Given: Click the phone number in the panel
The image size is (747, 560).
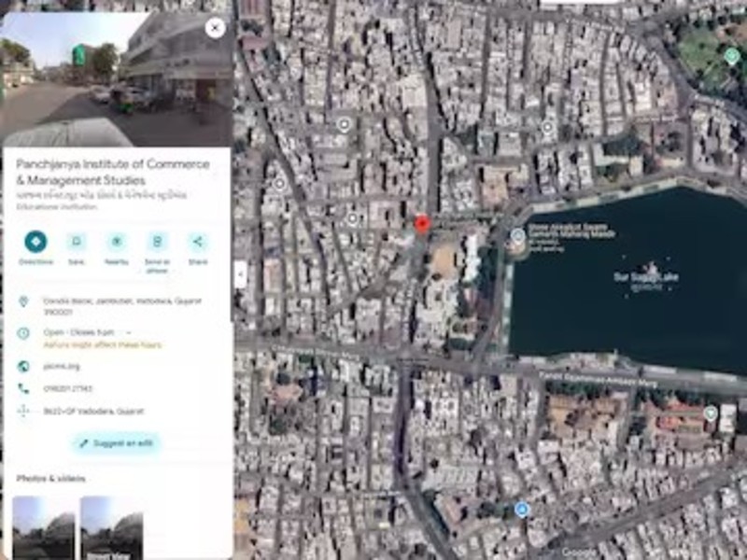Looking at the screenshot, I should point(67,388).
